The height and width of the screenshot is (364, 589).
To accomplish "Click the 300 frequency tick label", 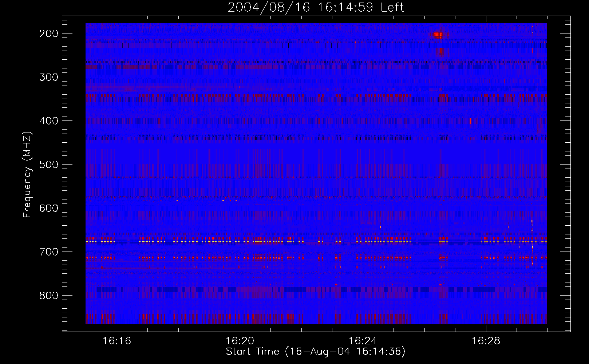I will [49, 77].
